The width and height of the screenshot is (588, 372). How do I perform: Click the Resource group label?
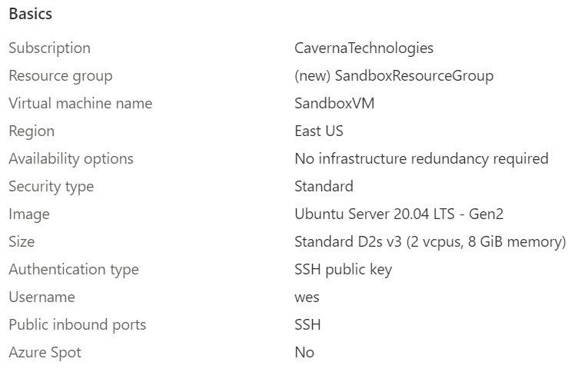(x=60, y=75)
